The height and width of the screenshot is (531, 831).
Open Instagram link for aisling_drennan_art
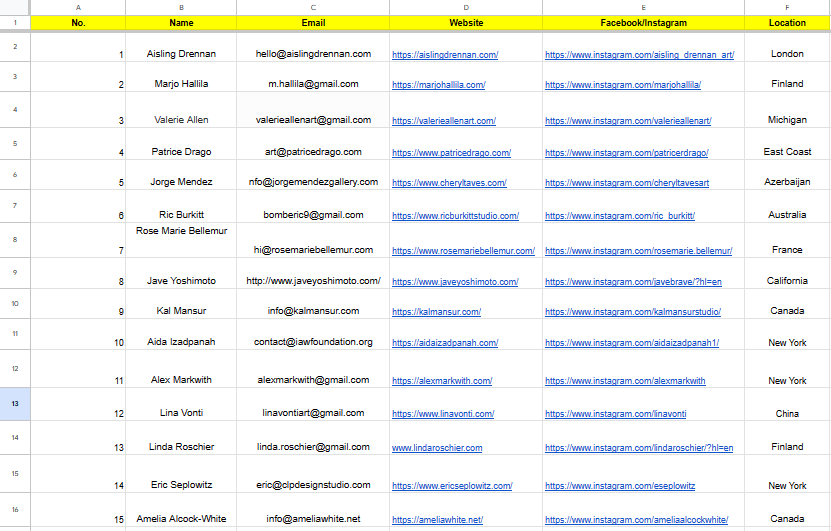(x=639, y=55)
